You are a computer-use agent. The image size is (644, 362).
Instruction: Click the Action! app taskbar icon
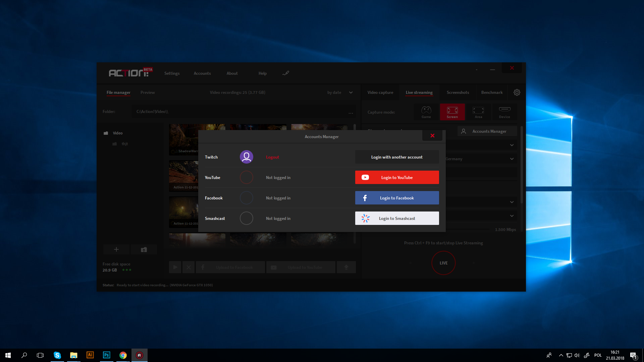[x=139, y=355]
